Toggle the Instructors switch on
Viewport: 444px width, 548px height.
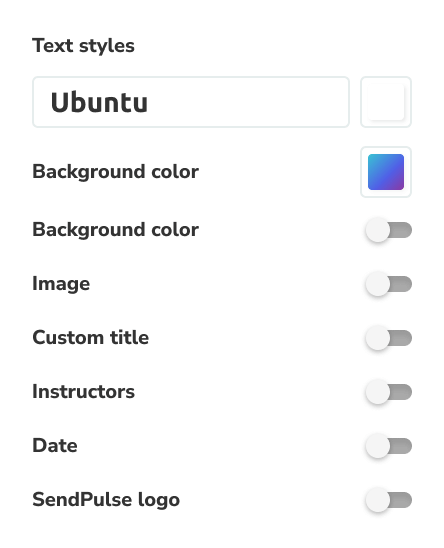[388, 392]
